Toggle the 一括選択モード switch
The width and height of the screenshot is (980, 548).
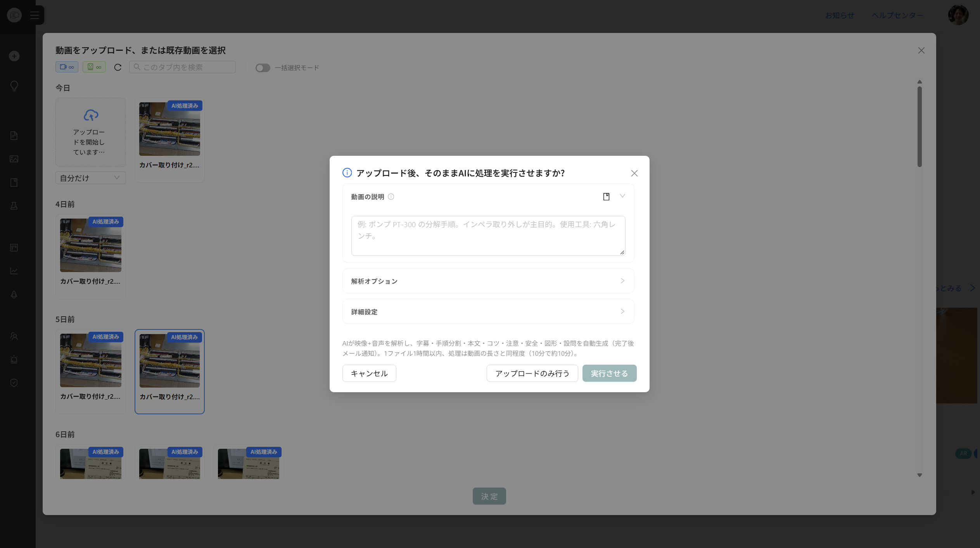(263, 68)
